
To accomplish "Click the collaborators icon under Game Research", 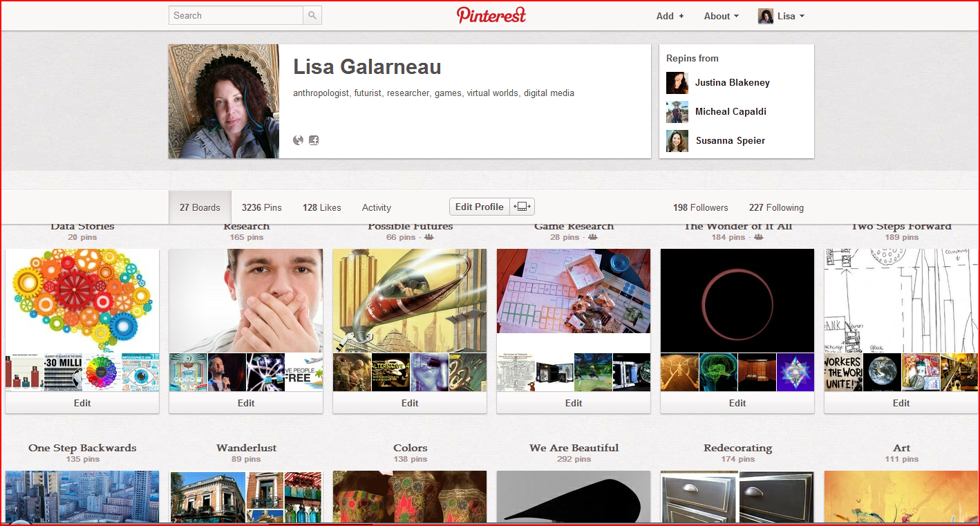I will click(x=592, y=237).
